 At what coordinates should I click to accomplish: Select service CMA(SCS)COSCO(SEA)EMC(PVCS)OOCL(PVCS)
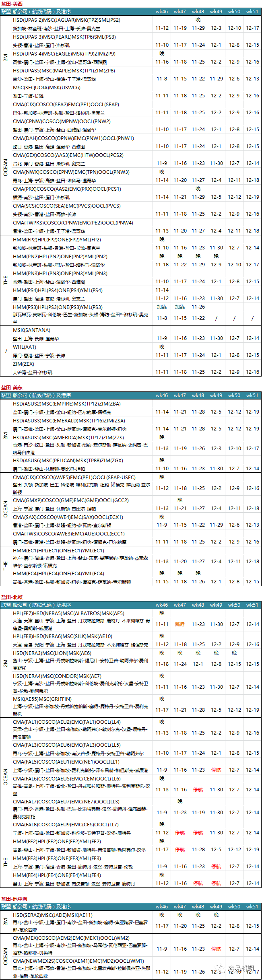[67, 206]
